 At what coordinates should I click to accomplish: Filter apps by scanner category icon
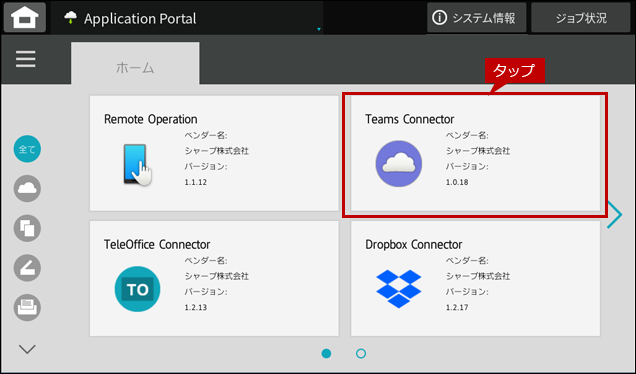pyautogui.click(x=27, y=268)
